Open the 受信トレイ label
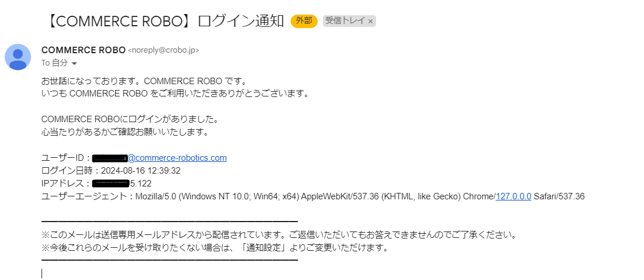This screenshot has height=280, width=644. 345,21
